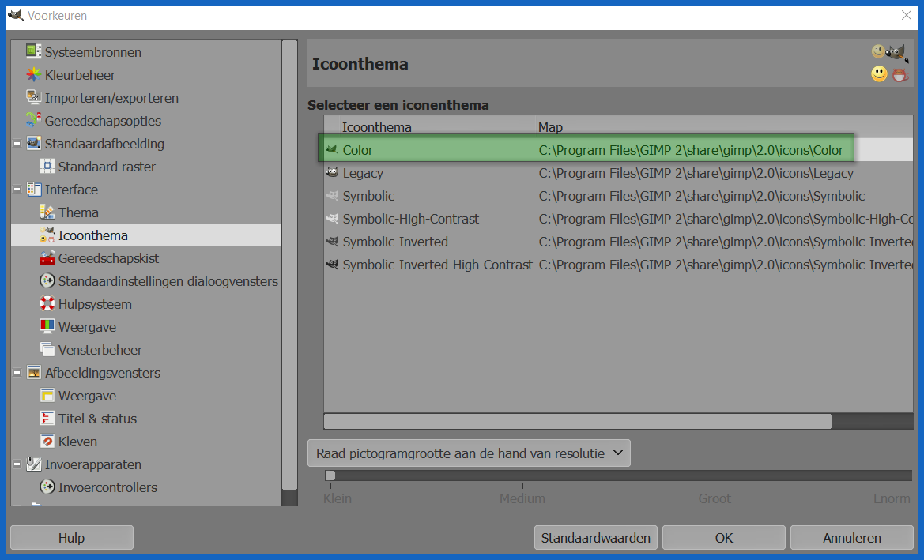This screenshot has width=924, height=560.
Task: Click the sidebar vertical scrollbar
Action: tap(289, 265)
